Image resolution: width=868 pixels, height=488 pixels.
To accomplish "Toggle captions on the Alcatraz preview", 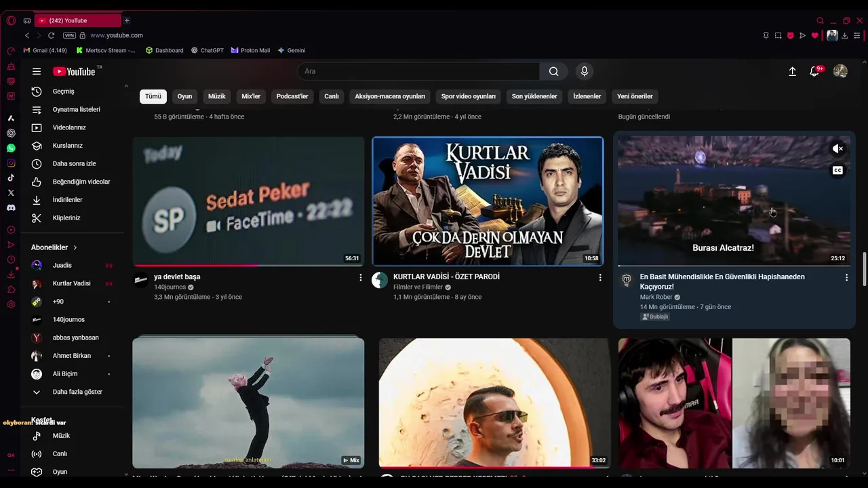I will [837, 170].
